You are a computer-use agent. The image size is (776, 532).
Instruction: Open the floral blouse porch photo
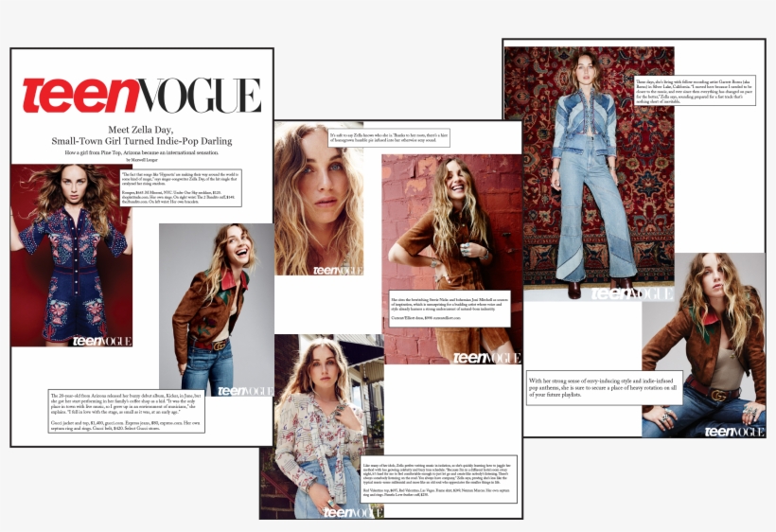click(322, 426)
